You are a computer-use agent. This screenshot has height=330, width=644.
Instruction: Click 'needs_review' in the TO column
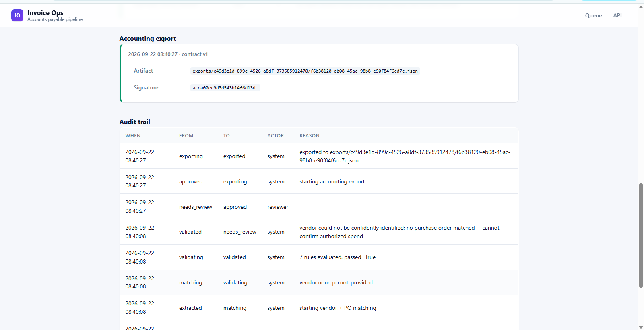240,232
